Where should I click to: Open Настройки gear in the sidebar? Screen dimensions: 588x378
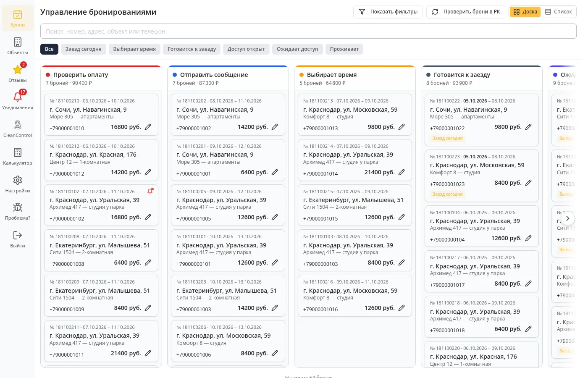tap(17, 184)
